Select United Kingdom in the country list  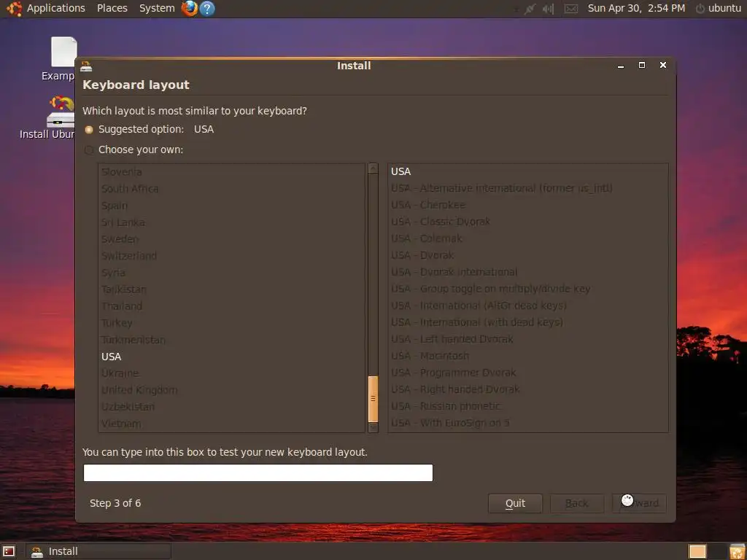coord(231,390)
